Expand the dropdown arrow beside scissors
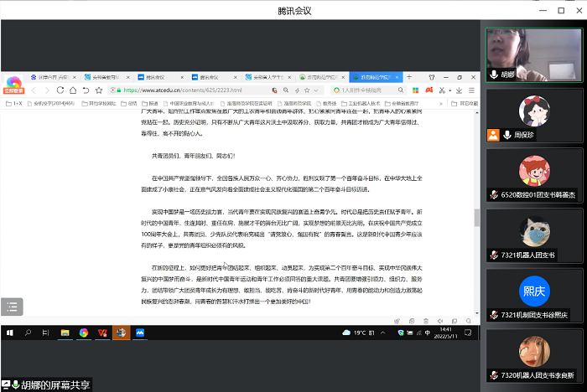587x392 pixels. [449, 90]
